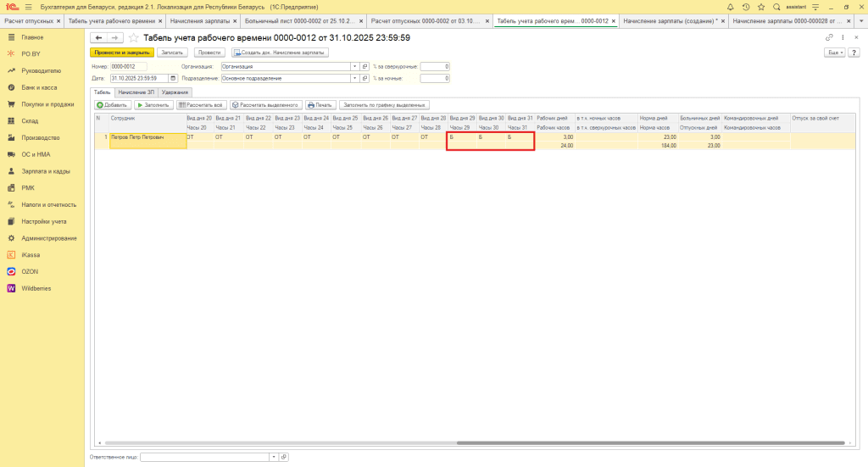Click the favorites star in title bar
The width and height of the screenshot is (868, 467).
pyautogui.click(x=760, y=6)
